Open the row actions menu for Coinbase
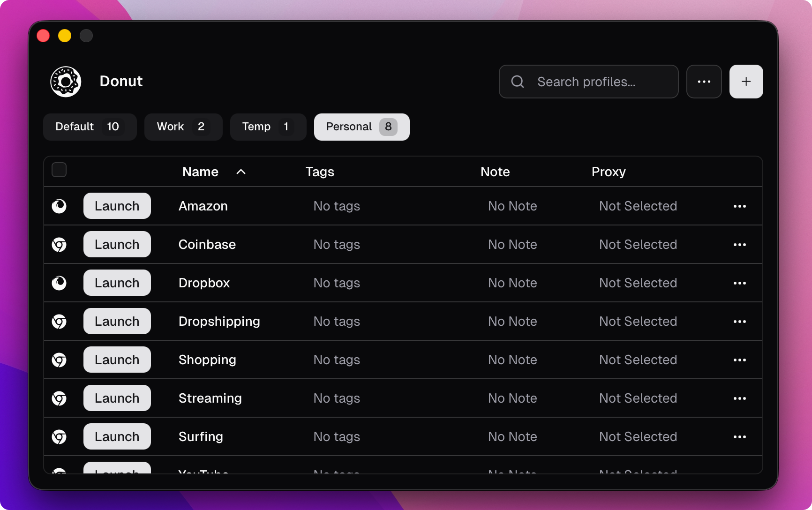Image resolution: width=812 pixels, height=510 pixels. tap(740, 244)
